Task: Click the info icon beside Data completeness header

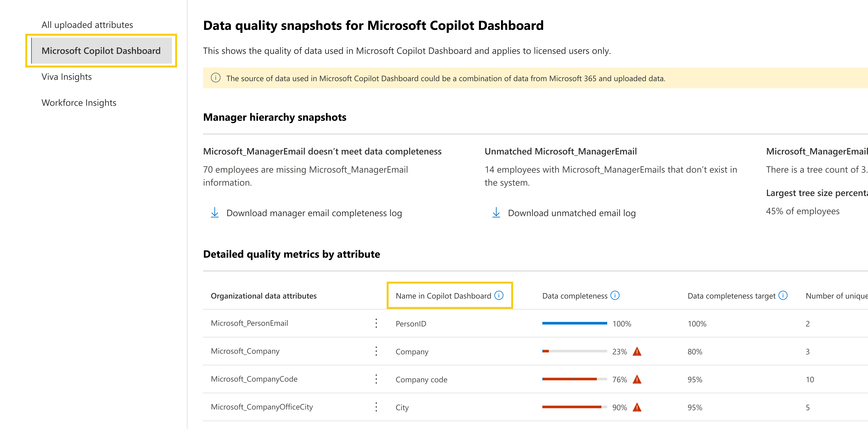Action: [x=615, y=295]
